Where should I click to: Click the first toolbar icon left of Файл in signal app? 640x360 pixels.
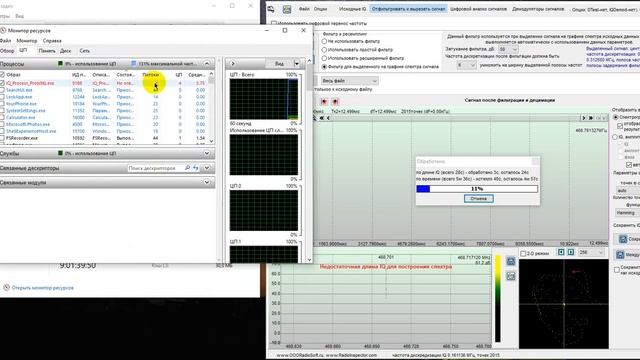tap(271, 9)
